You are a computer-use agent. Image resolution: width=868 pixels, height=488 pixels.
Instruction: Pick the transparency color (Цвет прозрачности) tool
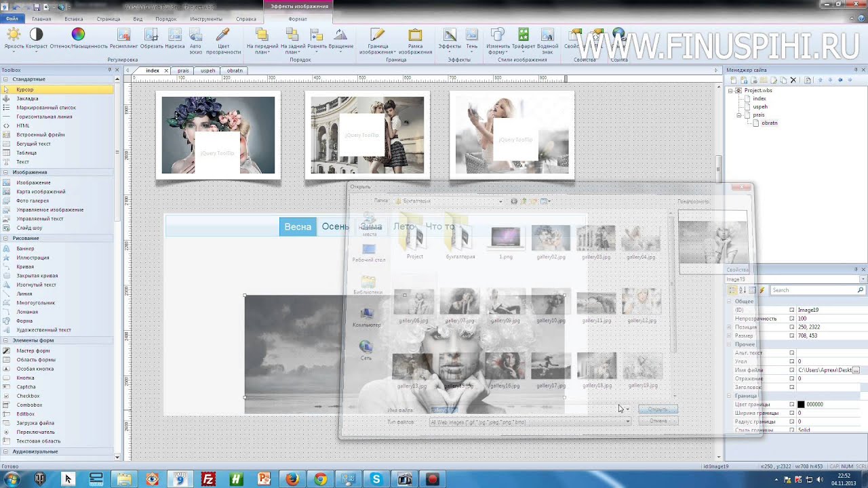coord(223,41)
